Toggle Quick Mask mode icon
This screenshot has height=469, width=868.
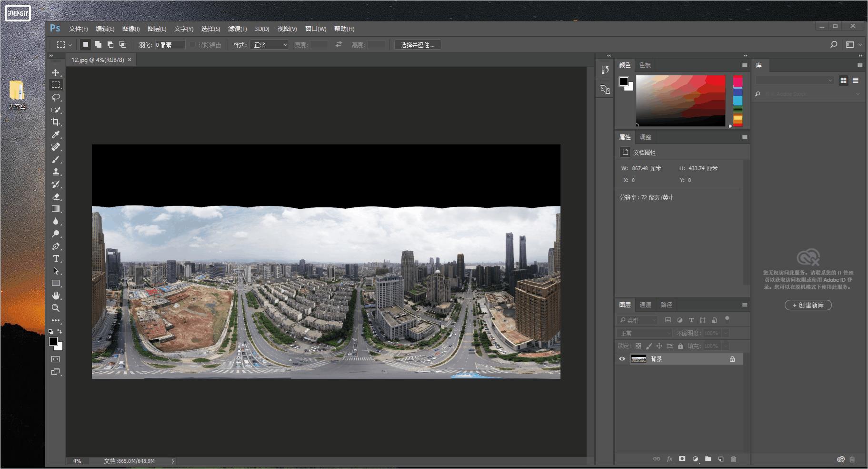[56, 359]
